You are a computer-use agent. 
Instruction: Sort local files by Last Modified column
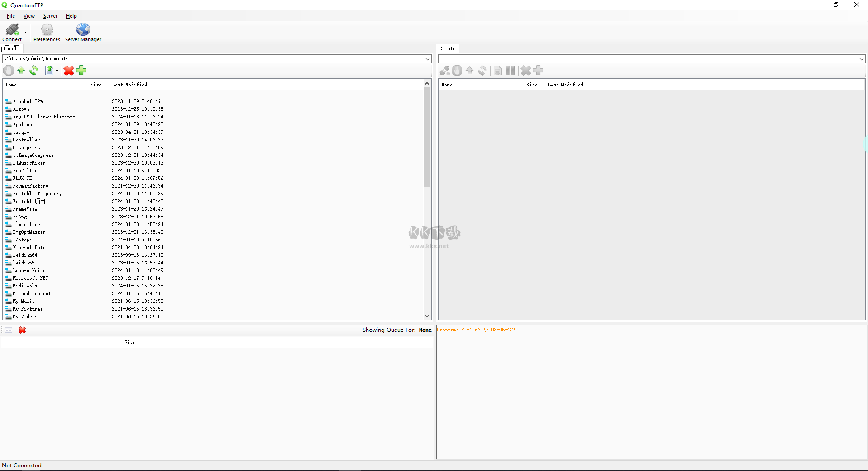tap(129, 85)
